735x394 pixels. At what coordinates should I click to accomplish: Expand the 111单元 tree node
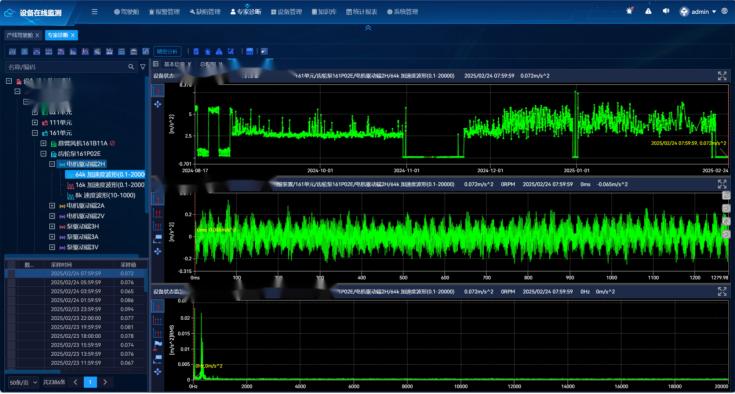pyautogui.click(x=35, y=123)
